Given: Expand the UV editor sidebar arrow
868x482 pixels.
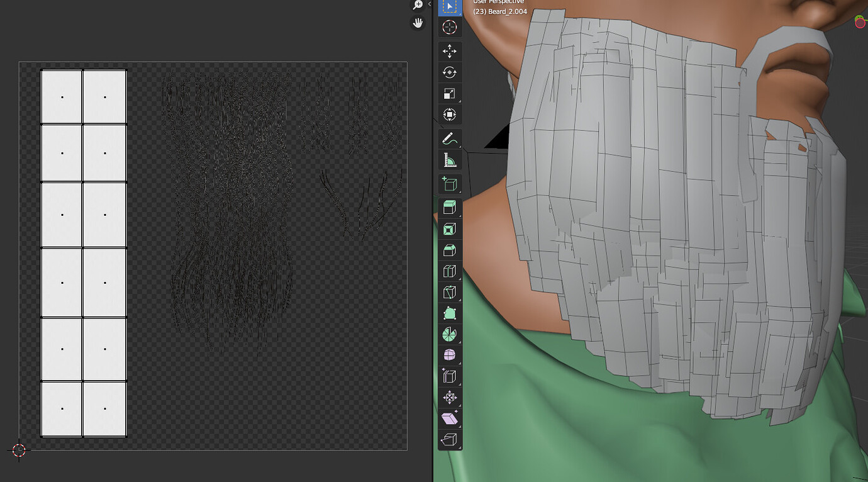Looking at the screenshot, I should [430, 4].
